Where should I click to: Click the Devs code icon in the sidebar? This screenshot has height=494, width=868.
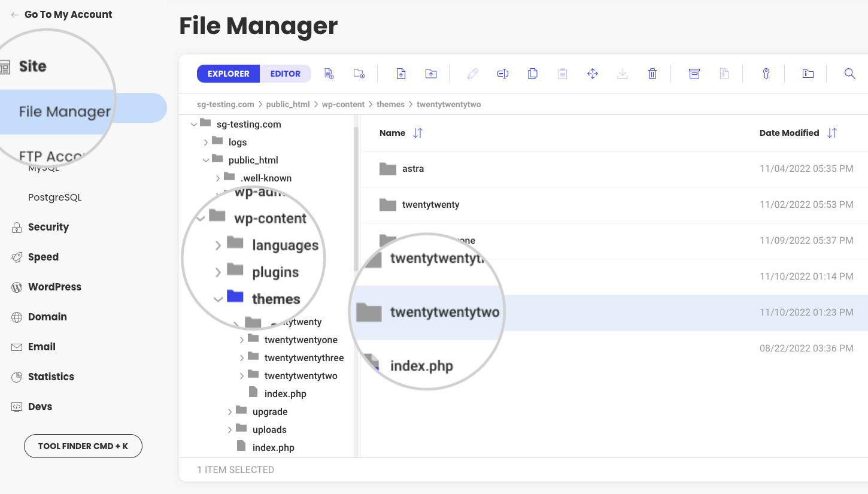pyautogui.click(x=17, y=407)
